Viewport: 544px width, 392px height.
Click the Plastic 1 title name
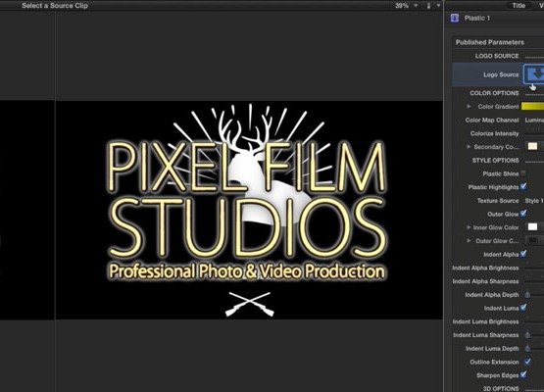(477, 18)
